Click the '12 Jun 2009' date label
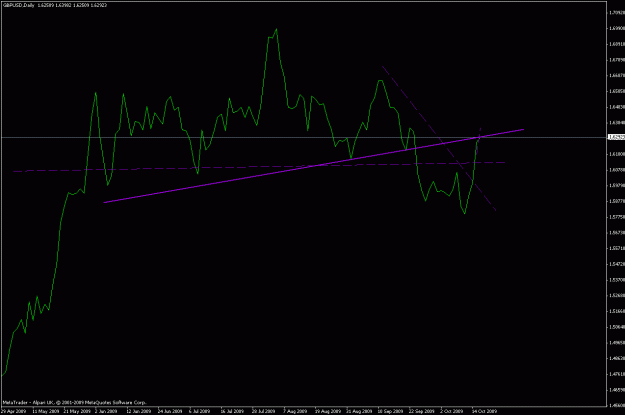 coord(139,411)
